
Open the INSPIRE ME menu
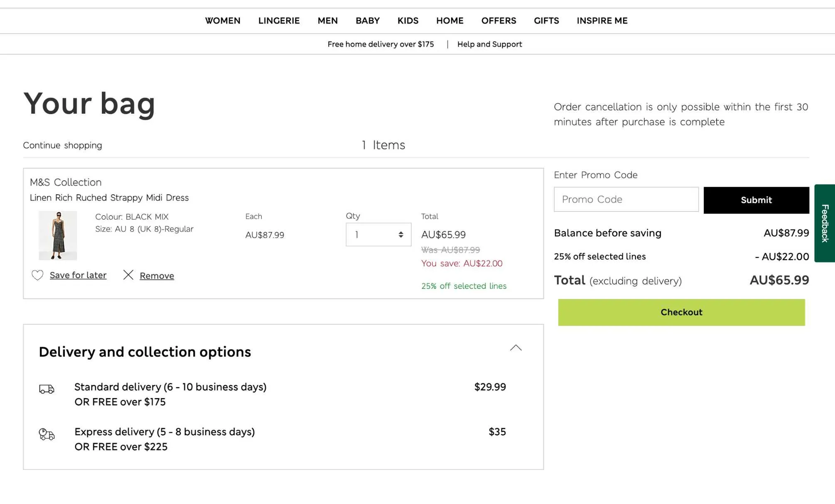[602, 21]
